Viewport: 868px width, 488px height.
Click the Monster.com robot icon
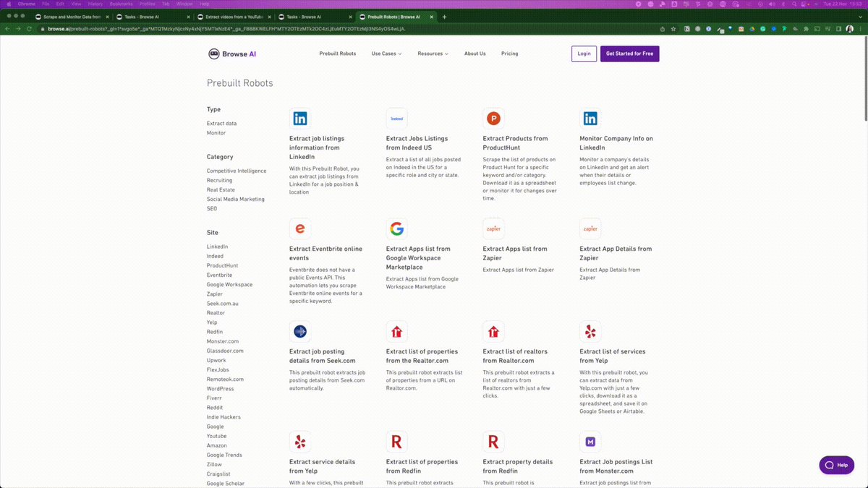(590, 442)
